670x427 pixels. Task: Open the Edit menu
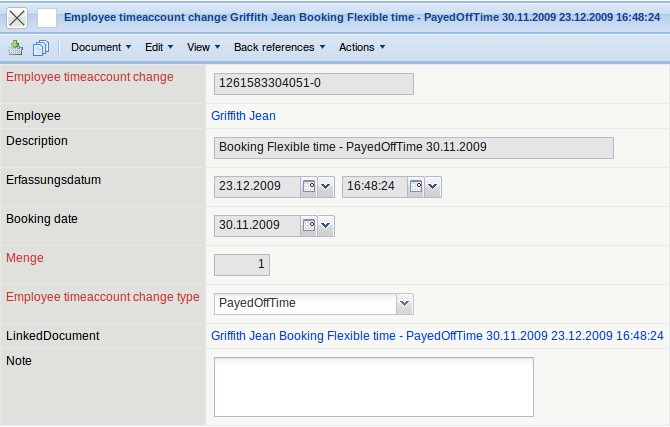pos(158,47)
